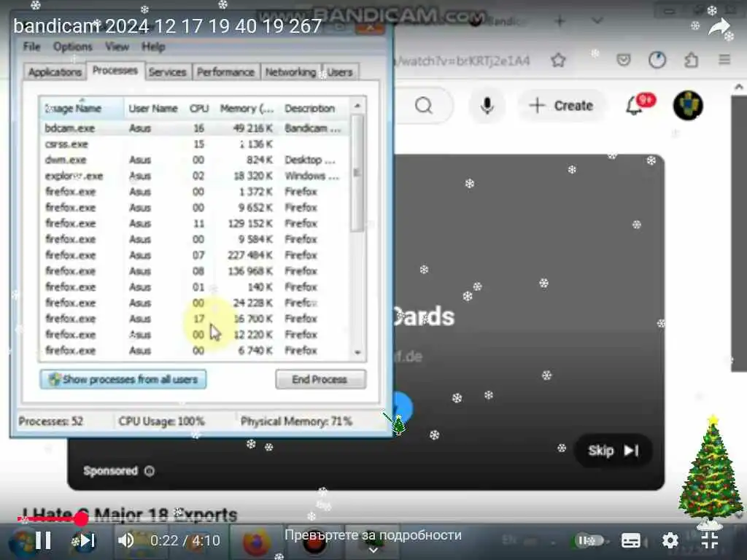This screenshot has width=747, height=560.
Task: Select the dwm.exe process row
Action: tap(196, 160)
